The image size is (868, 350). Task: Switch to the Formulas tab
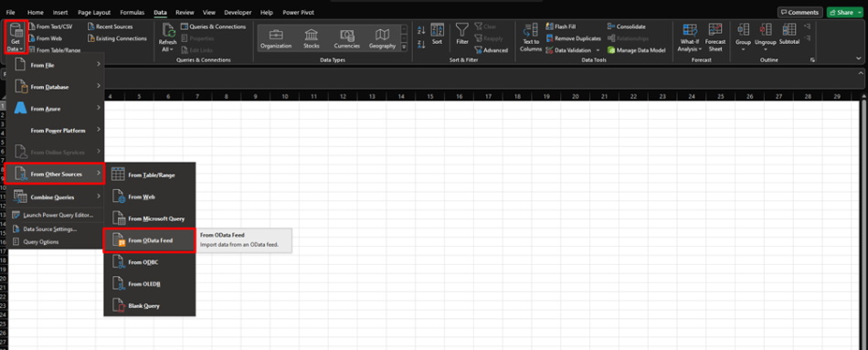(132, 12)
